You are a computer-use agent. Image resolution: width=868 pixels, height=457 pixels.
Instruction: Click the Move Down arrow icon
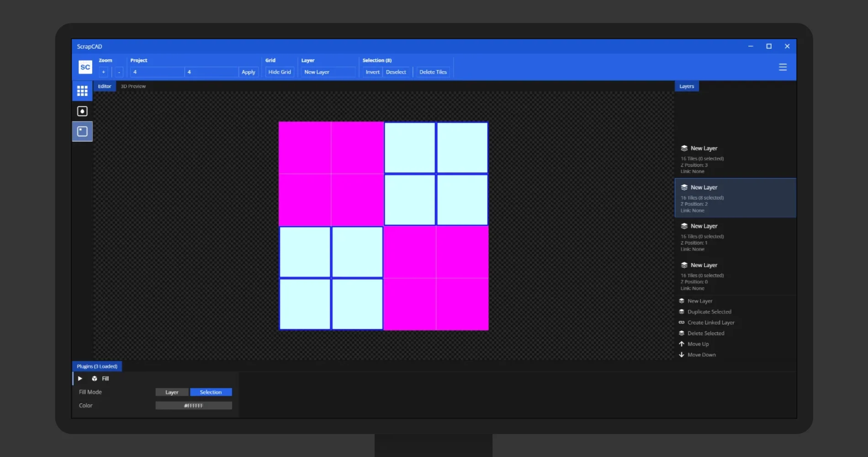(x=682, y=355)
